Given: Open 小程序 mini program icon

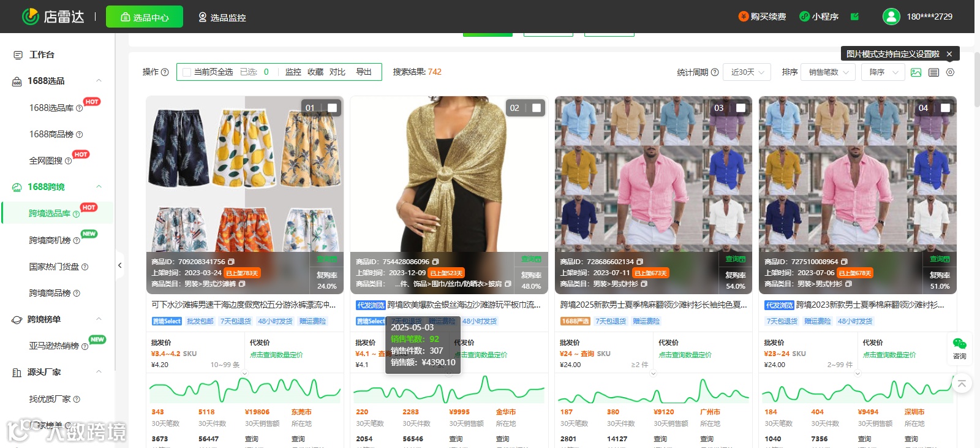Looking at the screenshot, I should 804,17.
